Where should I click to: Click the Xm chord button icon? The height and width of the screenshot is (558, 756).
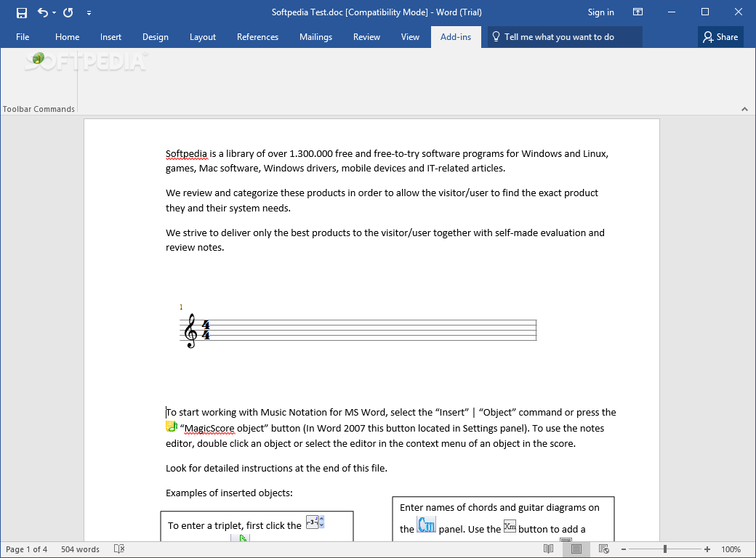[510, 526]
